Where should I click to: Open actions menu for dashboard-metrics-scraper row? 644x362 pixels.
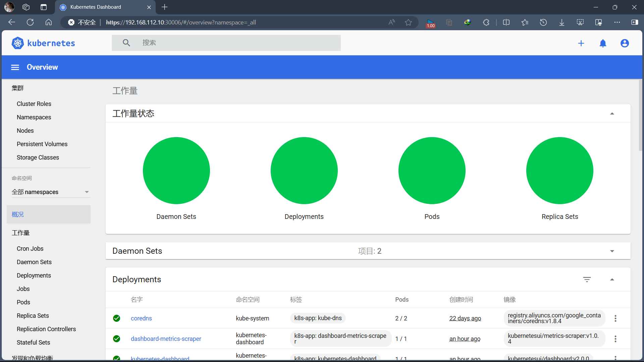click(615, 339)
